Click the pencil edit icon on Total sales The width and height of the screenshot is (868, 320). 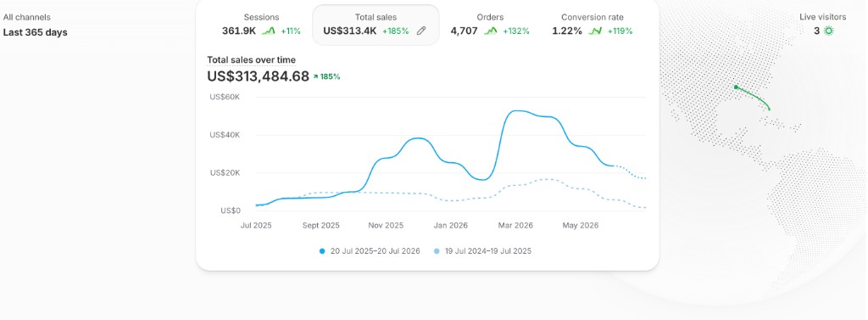[x=421, y=31]
